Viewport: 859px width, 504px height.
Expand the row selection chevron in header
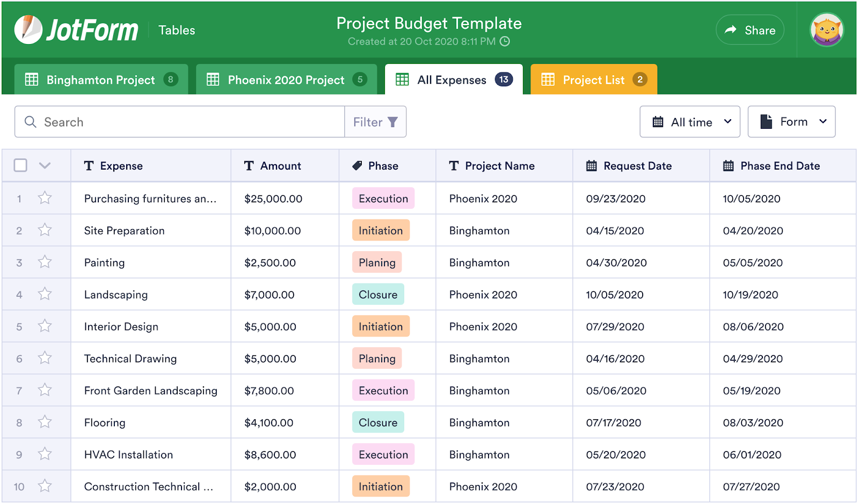pyautogui.click(x=45, y=165)
